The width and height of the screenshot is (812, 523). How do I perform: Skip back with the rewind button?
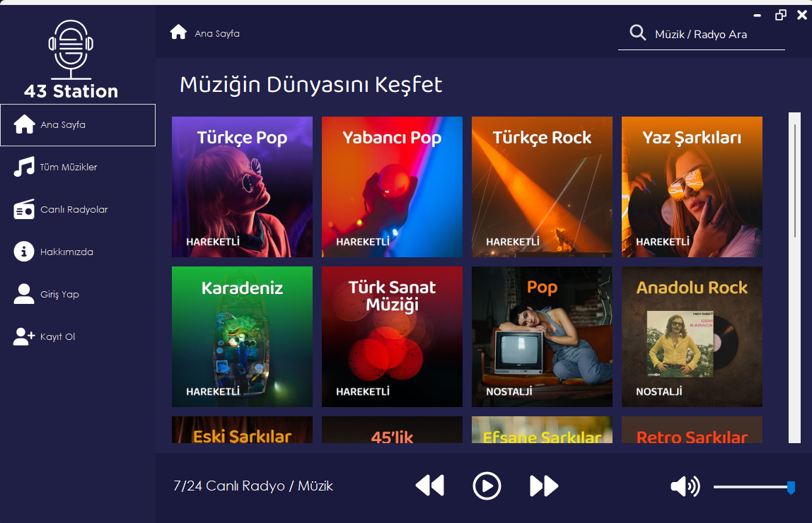pyautogui.click(x=430, y=486)
